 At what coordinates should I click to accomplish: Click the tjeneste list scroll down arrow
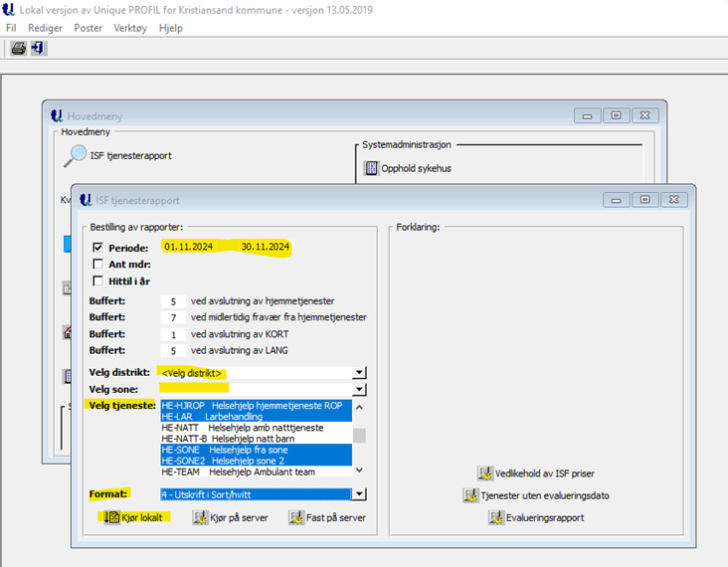pos(359,470)
